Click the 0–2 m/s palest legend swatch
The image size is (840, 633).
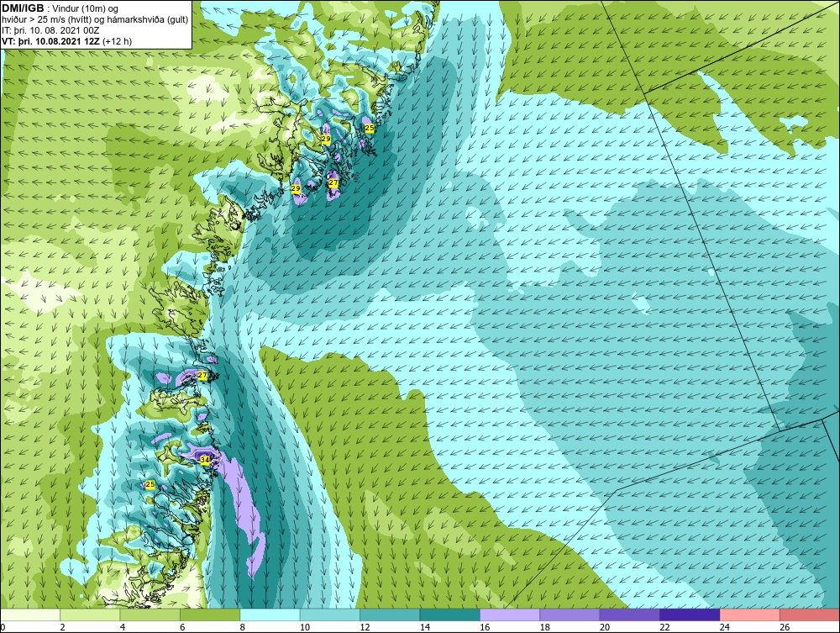tap(30, 615)
